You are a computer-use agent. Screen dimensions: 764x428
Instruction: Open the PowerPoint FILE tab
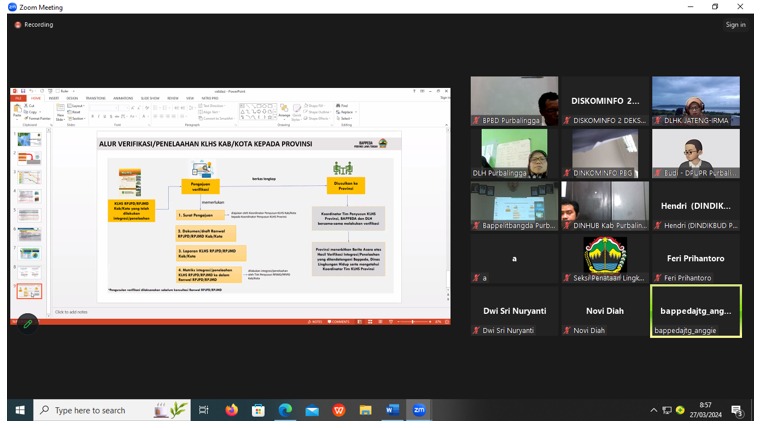(17, 98)
